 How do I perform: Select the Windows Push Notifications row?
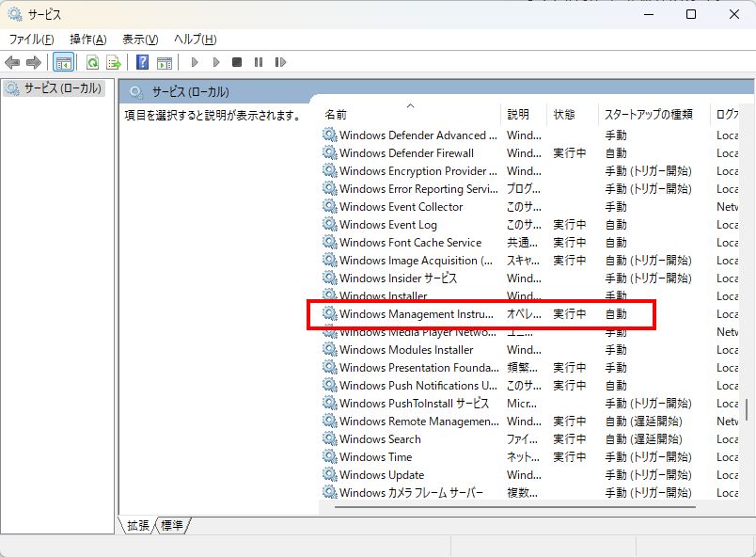(x=529, y=386)
